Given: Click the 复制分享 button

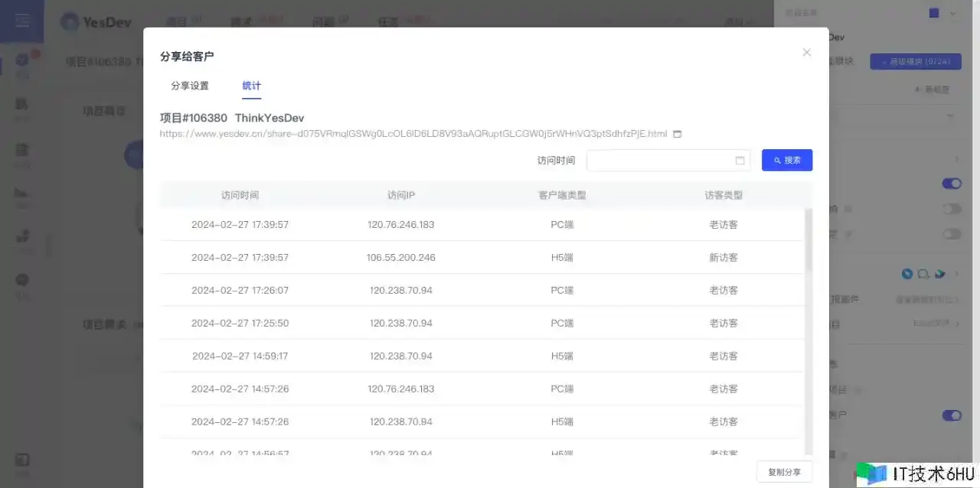Looking at the screenshot, I should (784, 472).
